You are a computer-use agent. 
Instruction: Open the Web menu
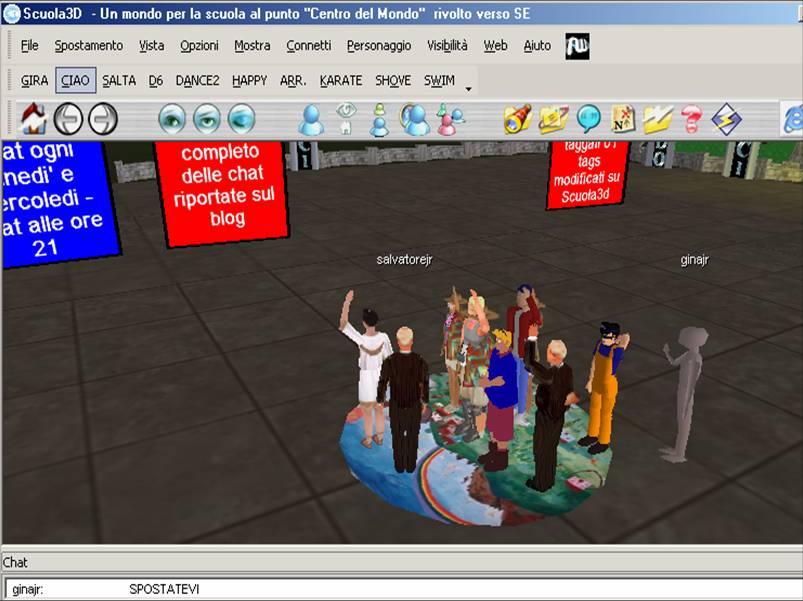point(495,46)
